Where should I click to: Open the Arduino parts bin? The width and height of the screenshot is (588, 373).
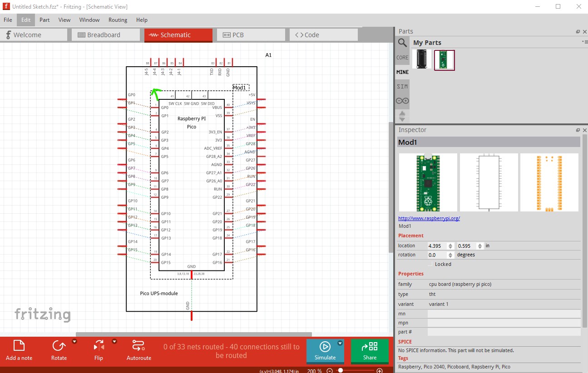point(402,101)
